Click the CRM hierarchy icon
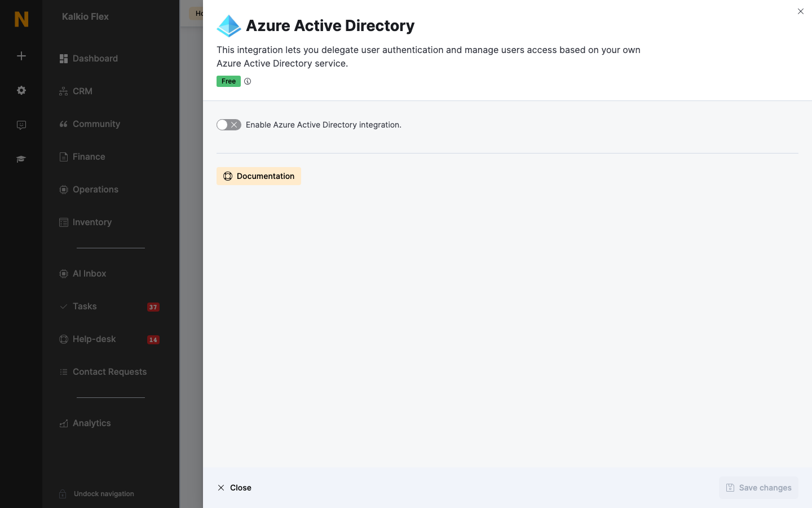This screenshot has height=508, width=812. click(64, 91)
